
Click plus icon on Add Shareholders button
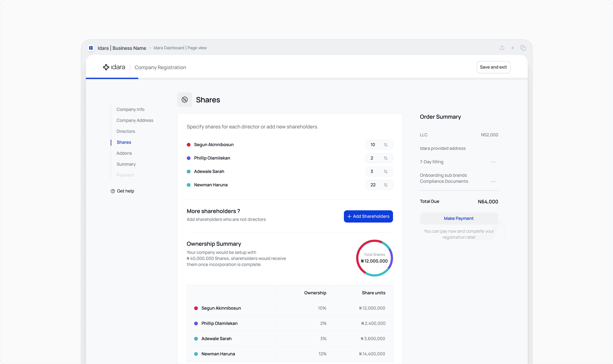tap(349, 216)
